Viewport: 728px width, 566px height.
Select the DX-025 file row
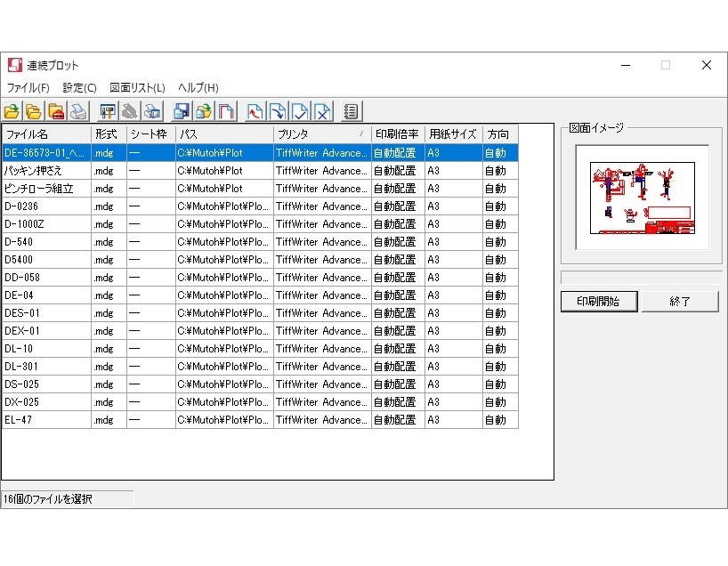coord(260,402)
